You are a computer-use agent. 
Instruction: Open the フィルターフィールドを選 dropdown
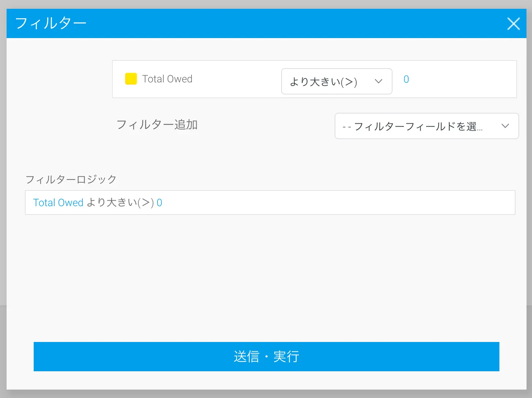tap(426, 126)
